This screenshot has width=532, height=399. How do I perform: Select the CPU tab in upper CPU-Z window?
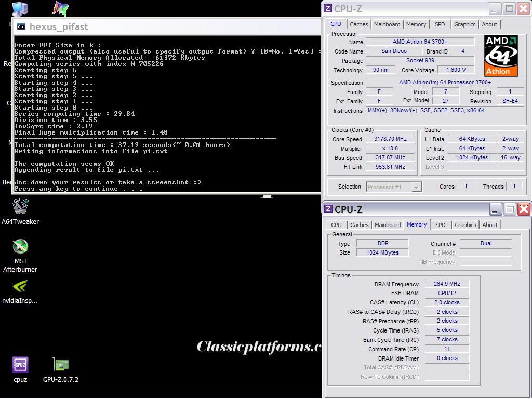[x=336, y=24]
